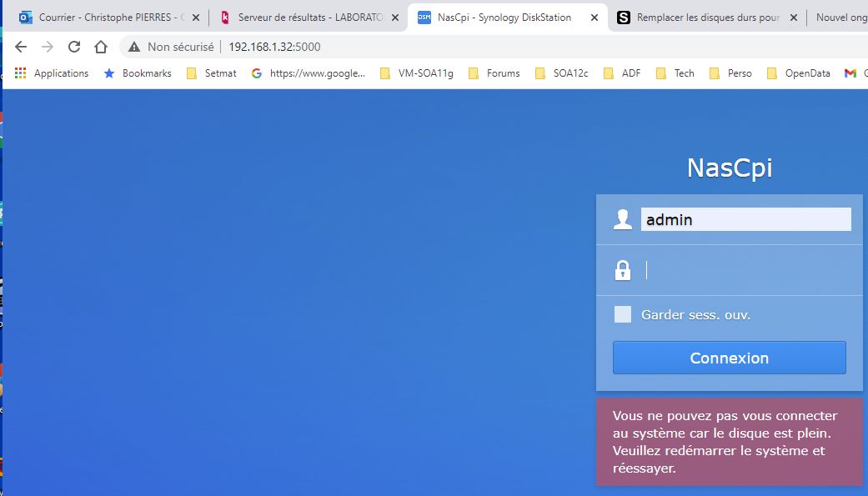Open the Setmat bookmark folder
The height and width of the screenshot is (496, 868).
pyautogui.click(x=212, y=73)
